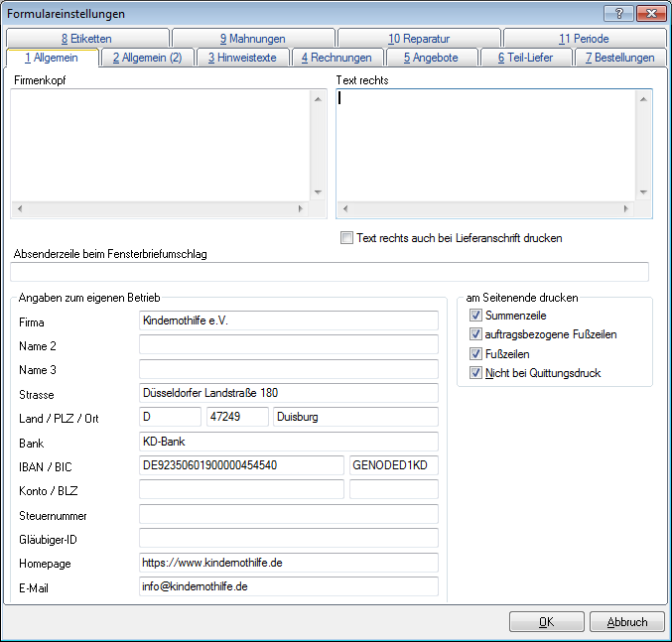Enable Text rechts auch bei Lieferanschrift drucken
Image resolution: width=672 pixels, height=642 pixels.
pos(346,238)
